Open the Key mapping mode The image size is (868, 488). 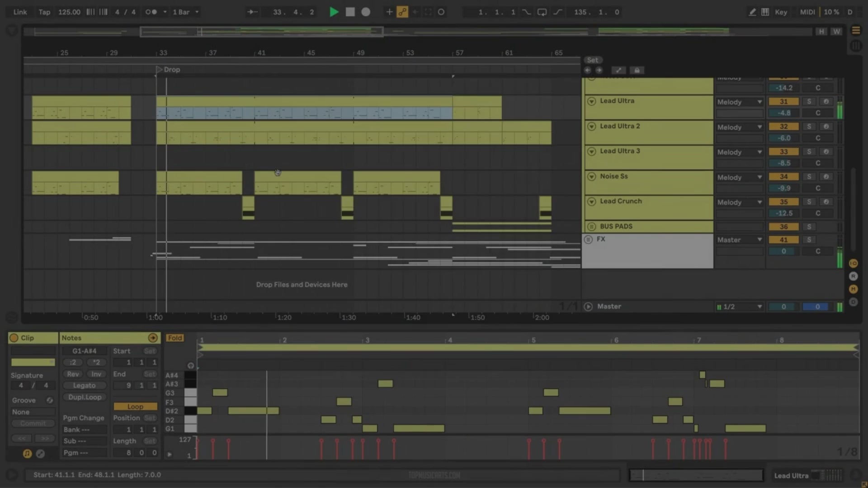coord(781,12)
